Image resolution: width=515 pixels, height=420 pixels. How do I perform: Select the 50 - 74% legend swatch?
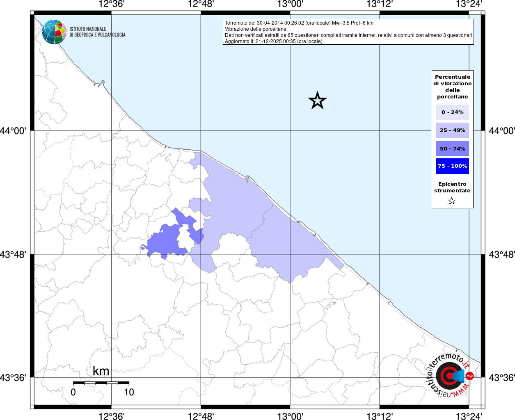pos(452,148)
